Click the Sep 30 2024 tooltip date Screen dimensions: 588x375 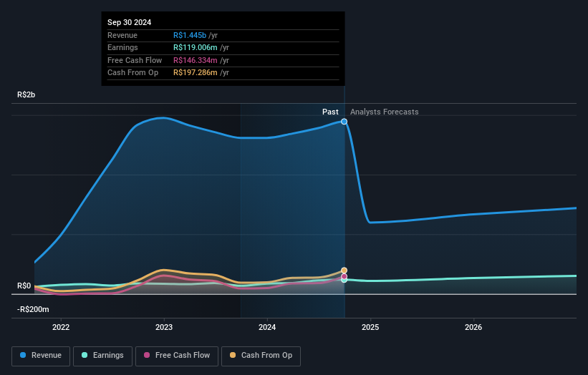tap(130, 22)
